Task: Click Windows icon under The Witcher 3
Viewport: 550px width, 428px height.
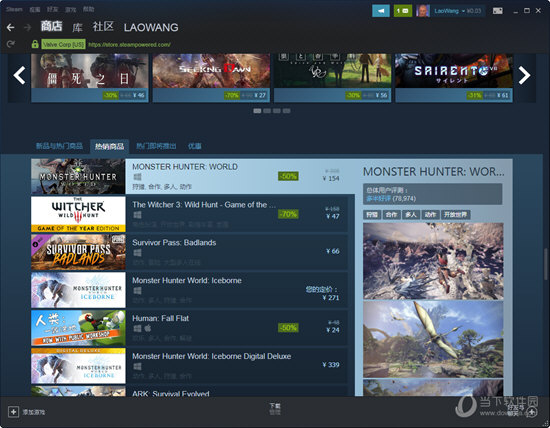Action: tap(138, 214)
